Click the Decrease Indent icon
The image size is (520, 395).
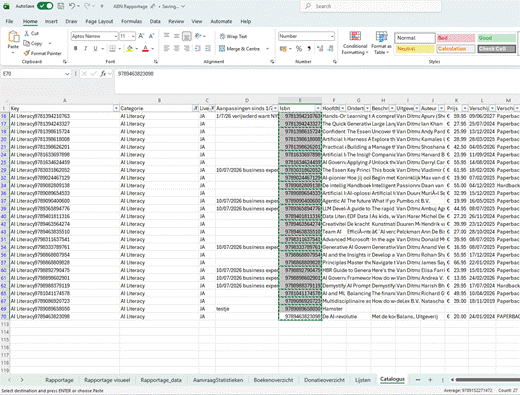[x=198, y=49]
